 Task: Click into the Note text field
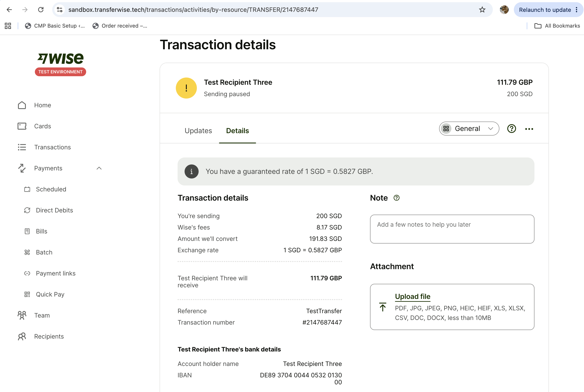tap(452, 229)
